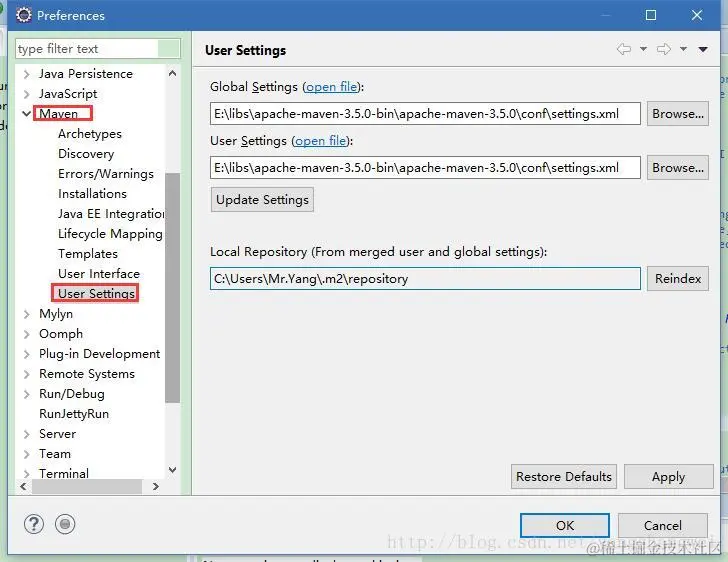Click the Reindex button
This screenshot has width=728, height=562.
click(678, 279)
